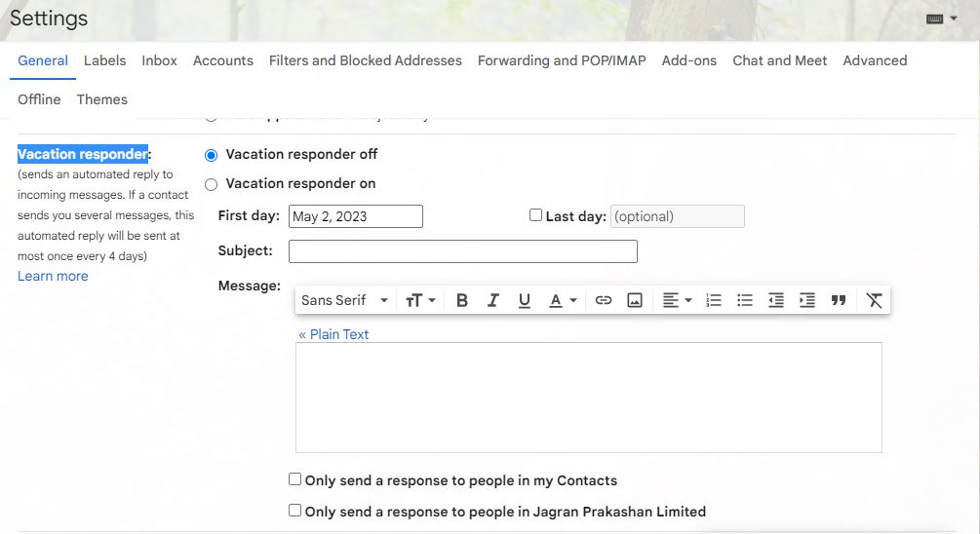The image size is (980, 534).
Task: Check only send to people in my Contacts
Action: (295, 479)
